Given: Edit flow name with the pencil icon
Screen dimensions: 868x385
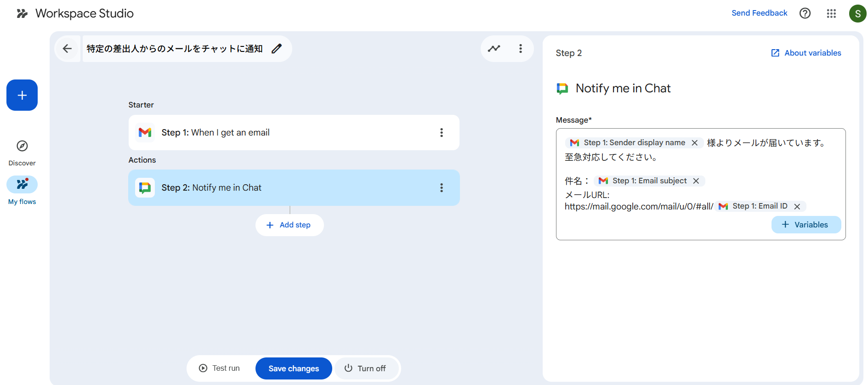Looking at the screenshot, I should pos(277,49).
